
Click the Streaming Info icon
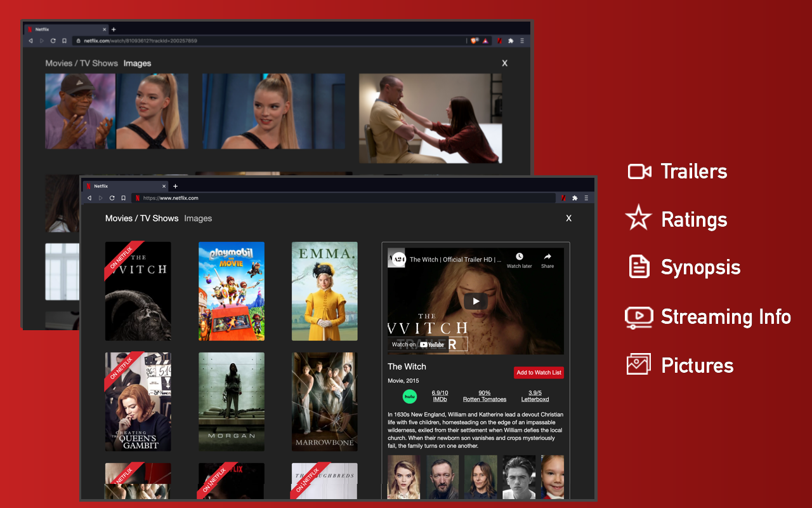pyautogui.click(x=639, y=317)
